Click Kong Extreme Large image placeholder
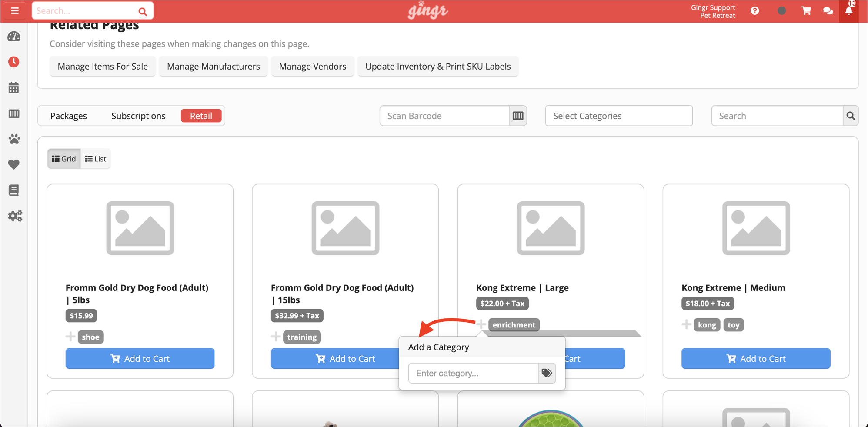Image resolution: width=868 pixels, height=427 pixels. coord(551,228)
